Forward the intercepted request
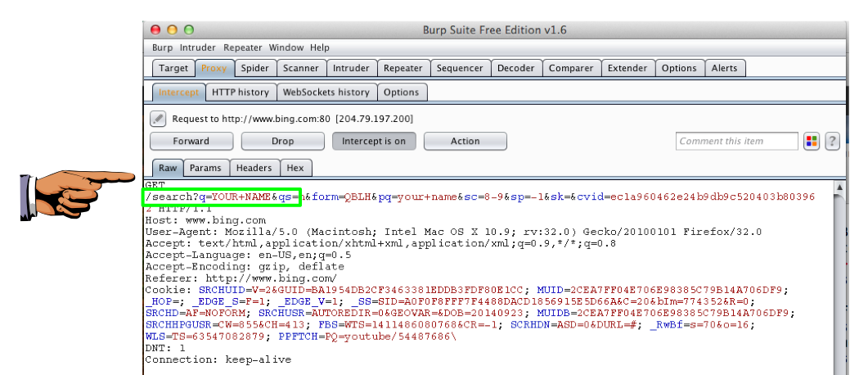This screenshot has width=868, height=375. pyautogui.click(x=191, y=142)
